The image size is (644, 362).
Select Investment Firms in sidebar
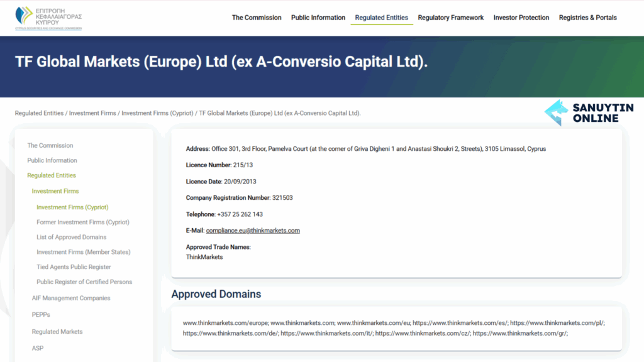(55, 191)
